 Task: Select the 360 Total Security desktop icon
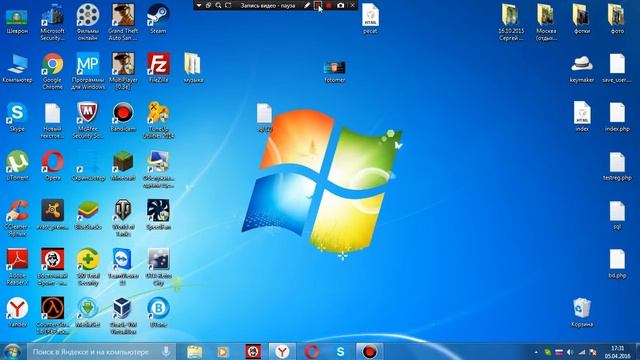point(88,267)
